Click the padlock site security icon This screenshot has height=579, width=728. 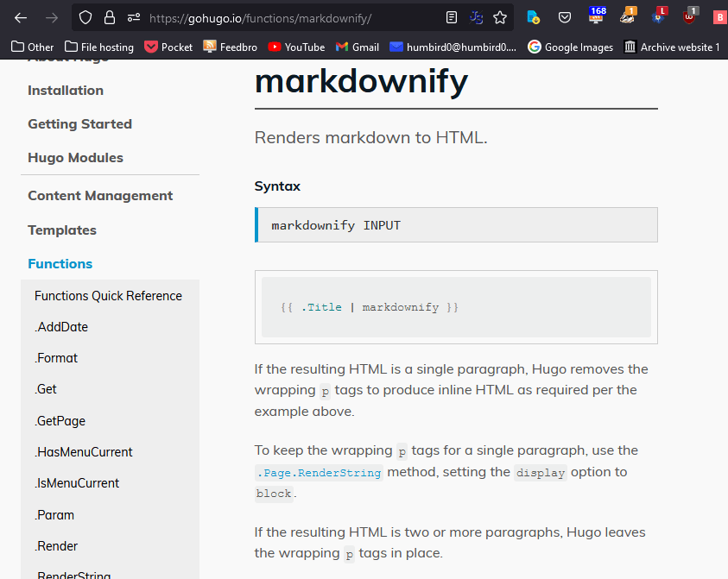pyautogui.click(x=109, y=17)
